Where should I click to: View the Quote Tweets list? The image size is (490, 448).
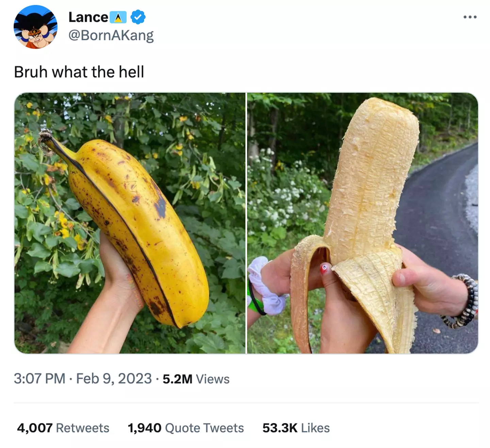click(x=204, y=428)
